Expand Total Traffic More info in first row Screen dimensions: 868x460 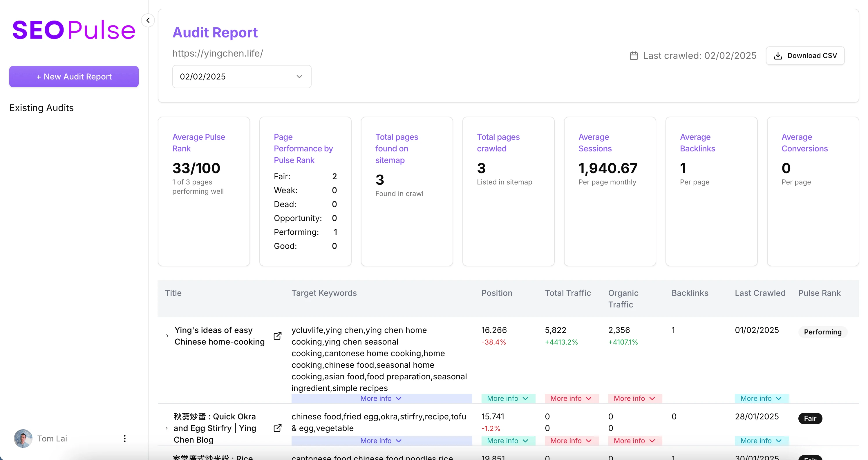coord(571,398)
